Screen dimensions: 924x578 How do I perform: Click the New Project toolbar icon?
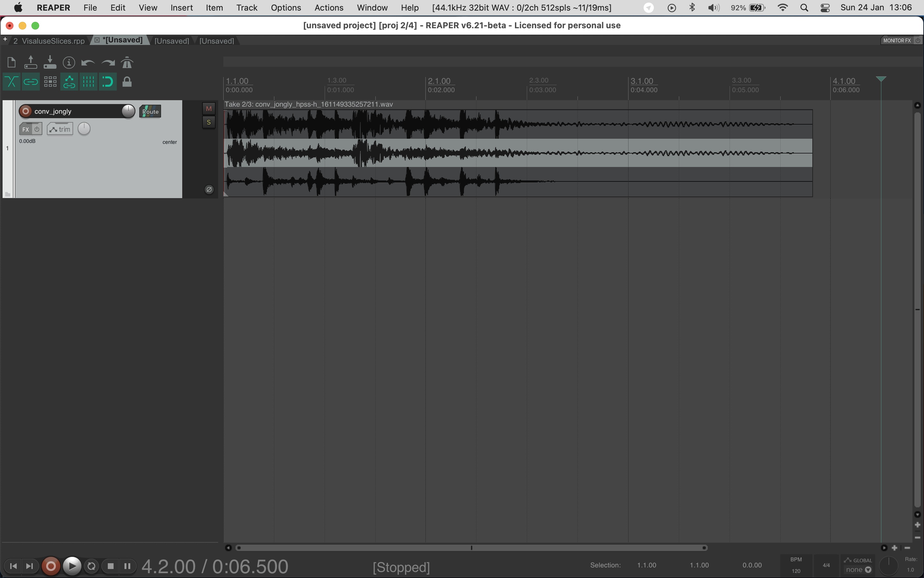12,62
